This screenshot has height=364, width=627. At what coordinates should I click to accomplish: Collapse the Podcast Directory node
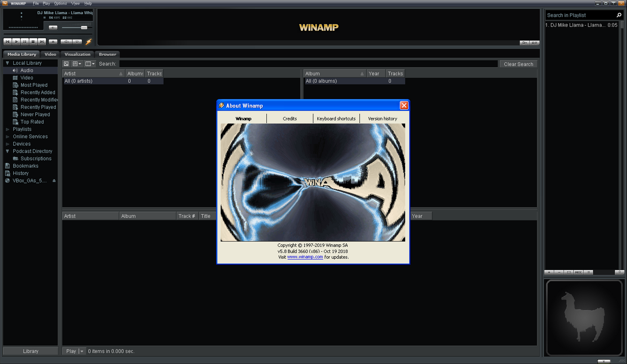point(7,151)
